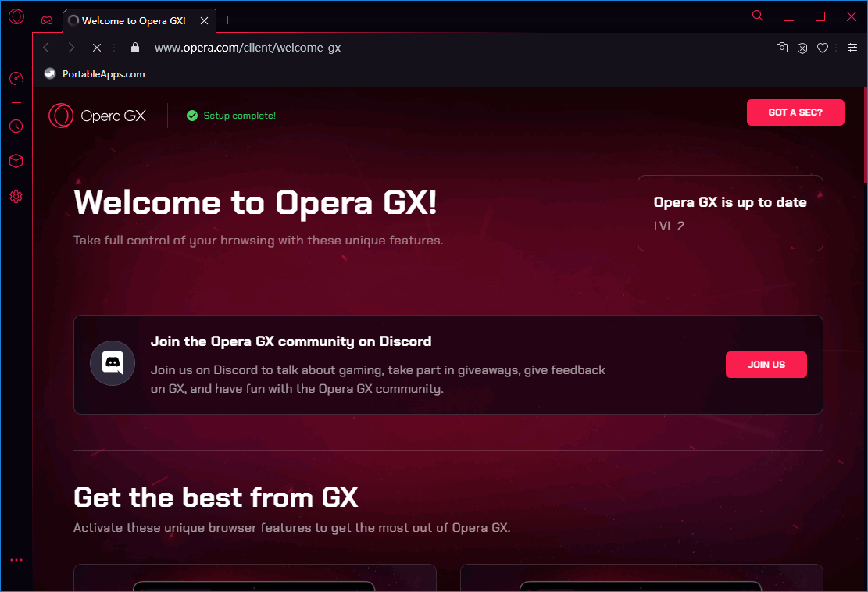Open the search tabs magnifier icon
868x592 pixels.
coord(758,16)
